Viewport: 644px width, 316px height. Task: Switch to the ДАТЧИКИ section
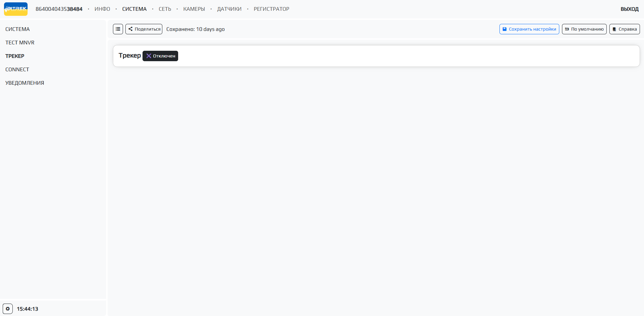click(x=229, y=9)
